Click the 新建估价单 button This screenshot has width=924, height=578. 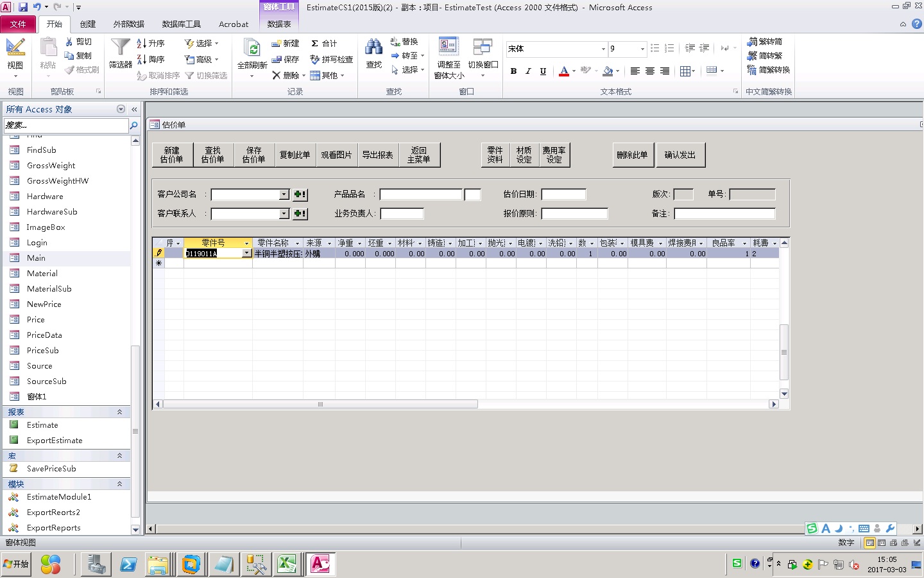point(172,155)
